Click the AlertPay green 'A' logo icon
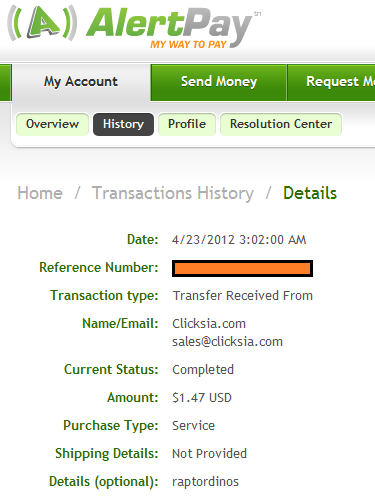This screenshot has height=497, width=375. pyautogui.click(x=42, y=23)
